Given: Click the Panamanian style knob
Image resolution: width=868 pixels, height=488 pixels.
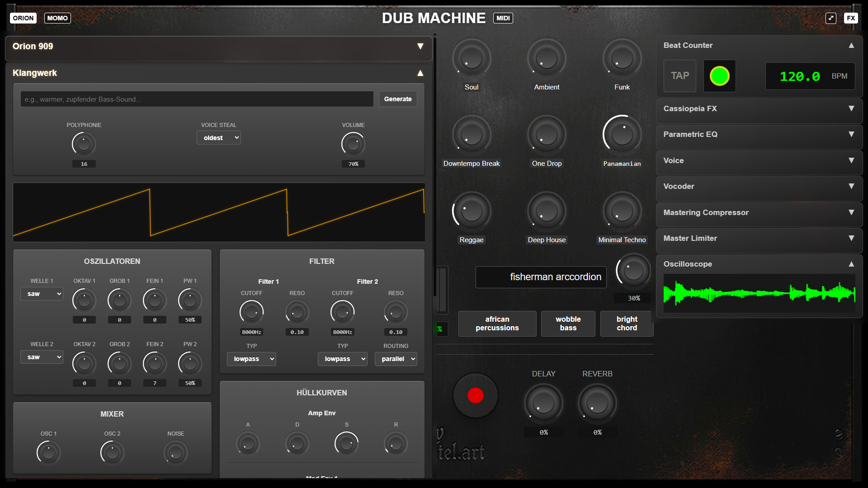Looking at the screenshot, I should coord(622,135).
